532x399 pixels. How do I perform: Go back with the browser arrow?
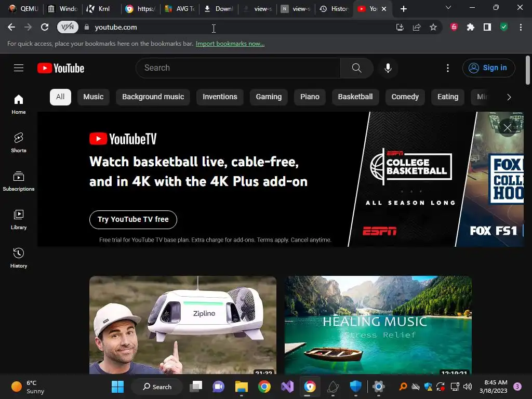tap(11, 27)
